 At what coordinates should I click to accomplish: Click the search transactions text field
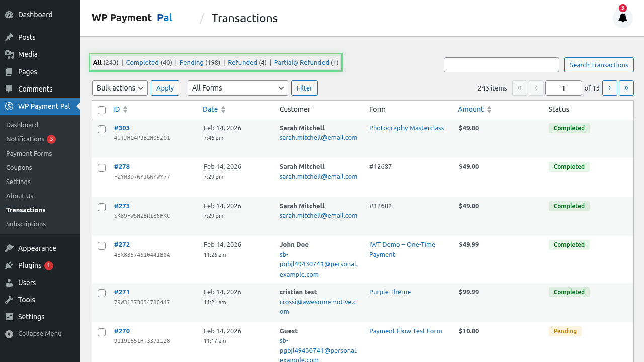501,65
